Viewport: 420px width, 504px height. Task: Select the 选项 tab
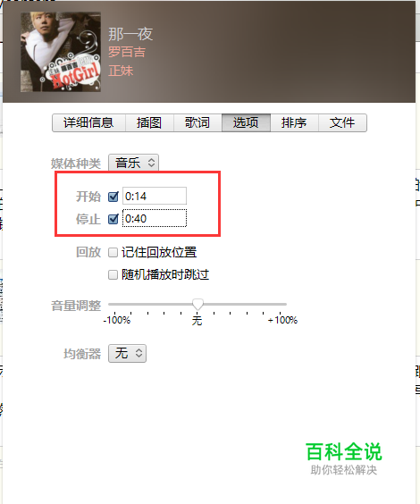click(246, 122)
